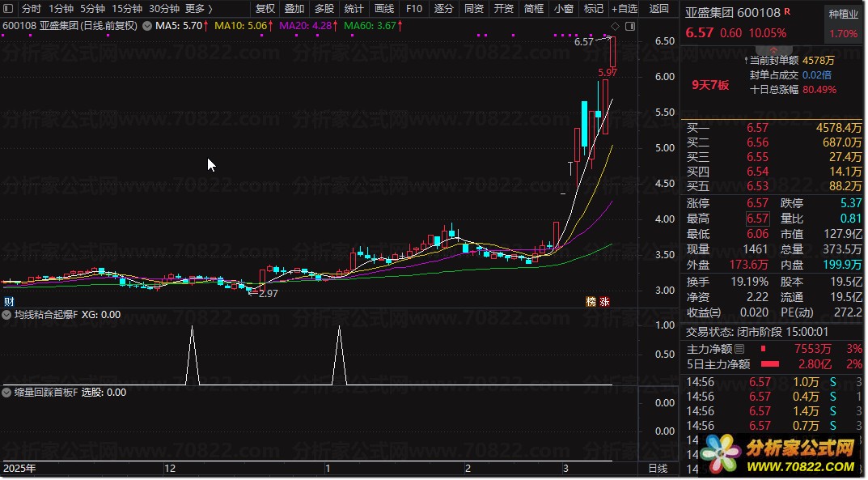Viewport: 868px width, 480px height.
Task: Click the 种植业 industry sector tag
Action: (843, 14)
